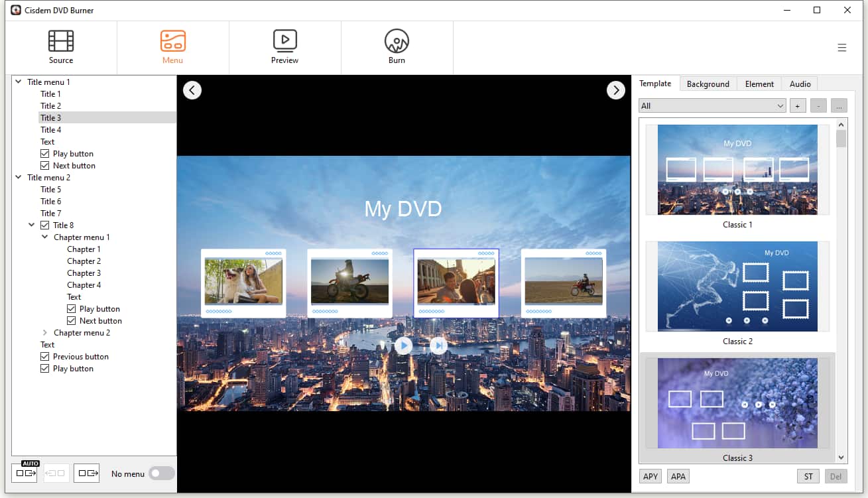Click the hamburger menu icon

[x=841, y=48]
